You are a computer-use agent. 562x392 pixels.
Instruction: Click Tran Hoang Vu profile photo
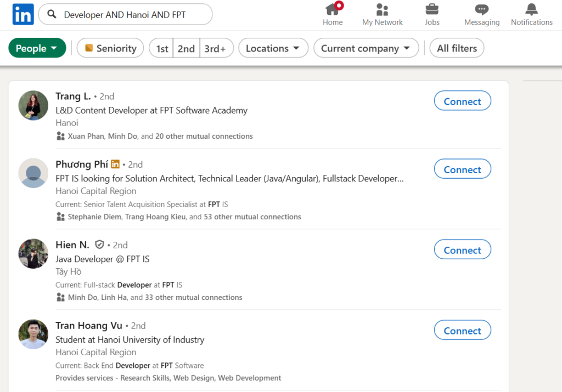[33, 334]
